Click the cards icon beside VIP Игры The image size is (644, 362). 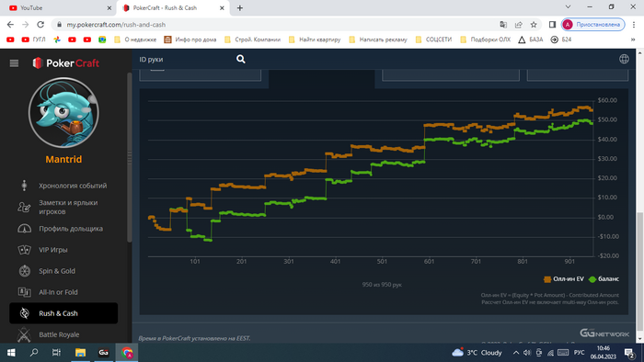(24, 250)
